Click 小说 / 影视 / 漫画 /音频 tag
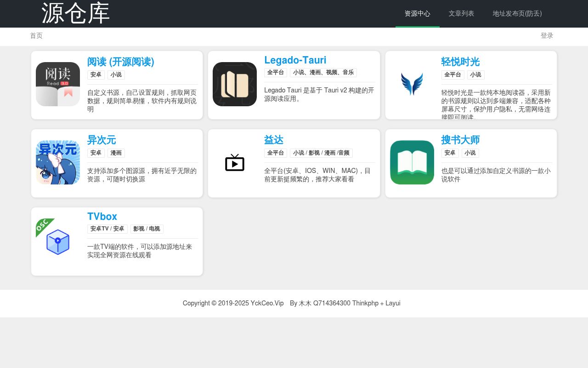Screen dimensions: 588x368 click(x=321, y=153)
